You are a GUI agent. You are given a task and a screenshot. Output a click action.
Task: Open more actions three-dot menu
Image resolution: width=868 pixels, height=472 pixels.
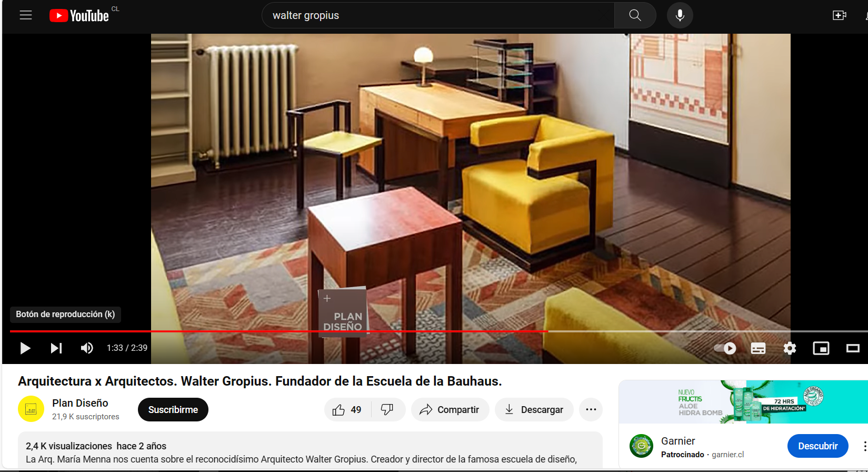point(591,409)
